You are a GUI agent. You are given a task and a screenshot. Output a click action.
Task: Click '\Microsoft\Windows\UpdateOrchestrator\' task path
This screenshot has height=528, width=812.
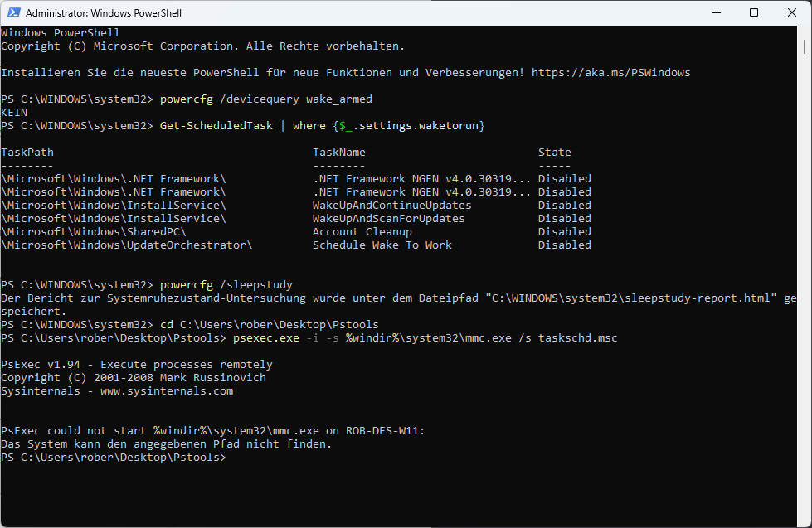click(x=127, y=245)
